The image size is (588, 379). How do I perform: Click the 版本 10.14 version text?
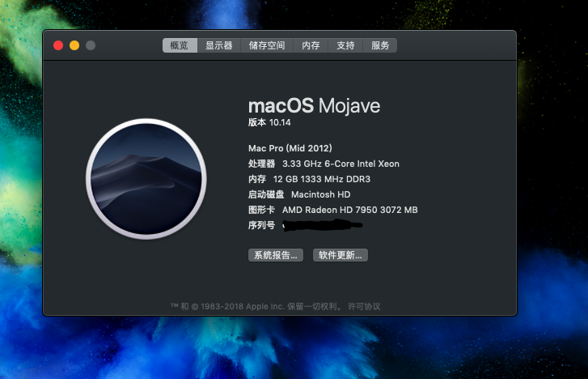pyautogui.click(x=269, y=122)
